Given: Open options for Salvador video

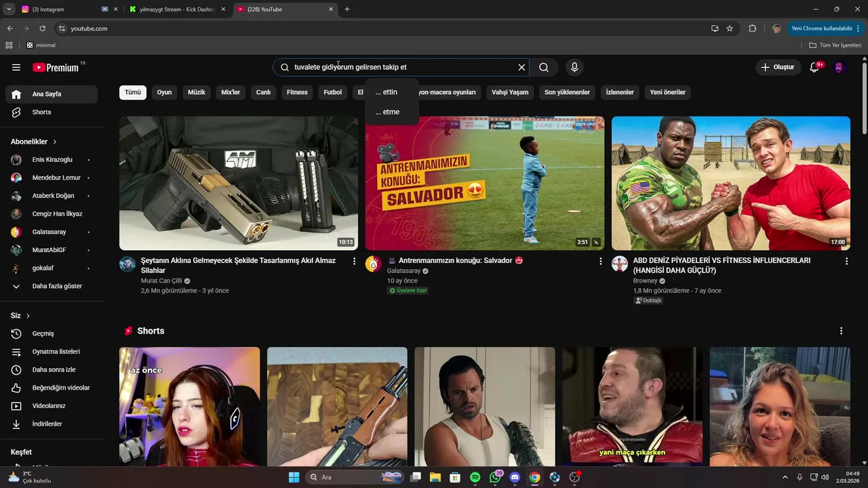Looking at the screenshot, I should point(600,261).
